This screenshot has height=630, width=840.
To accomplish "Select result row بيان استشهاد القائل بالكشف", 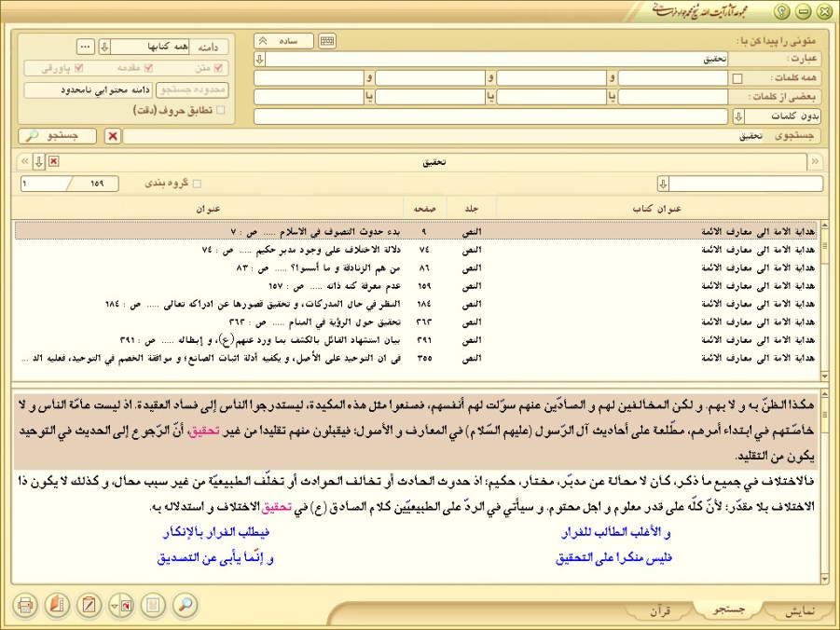I will [x=416, y=340].
